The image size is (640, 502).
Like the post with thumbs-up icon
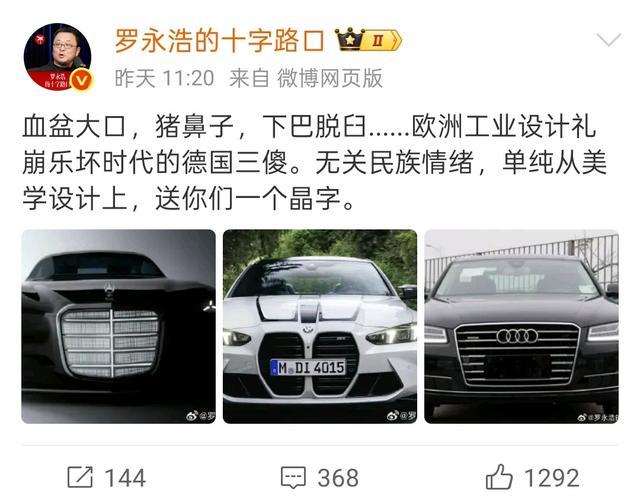[499, 476]
